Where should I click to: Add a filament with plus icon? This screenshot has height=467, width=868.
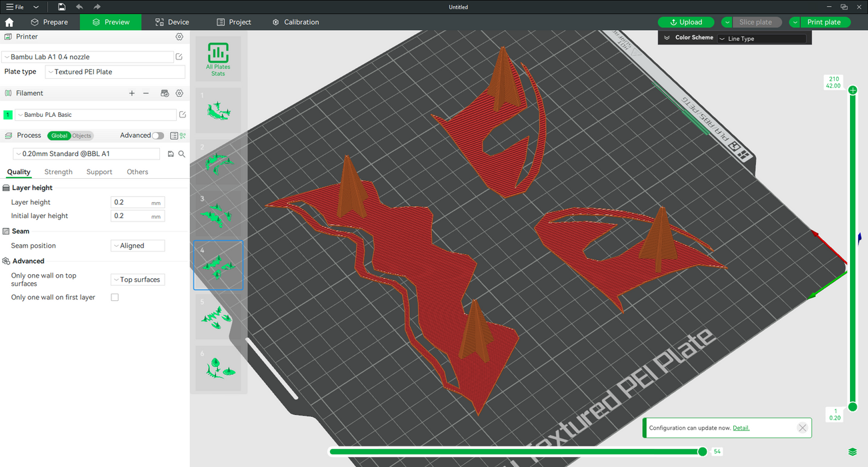(132, 93)
